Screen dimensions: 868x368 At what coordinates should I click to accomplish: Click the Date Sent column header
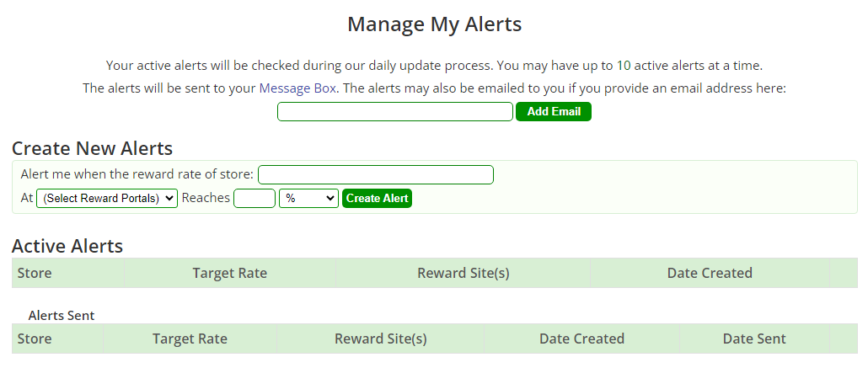pyautogui.click(x=753, y=339)
